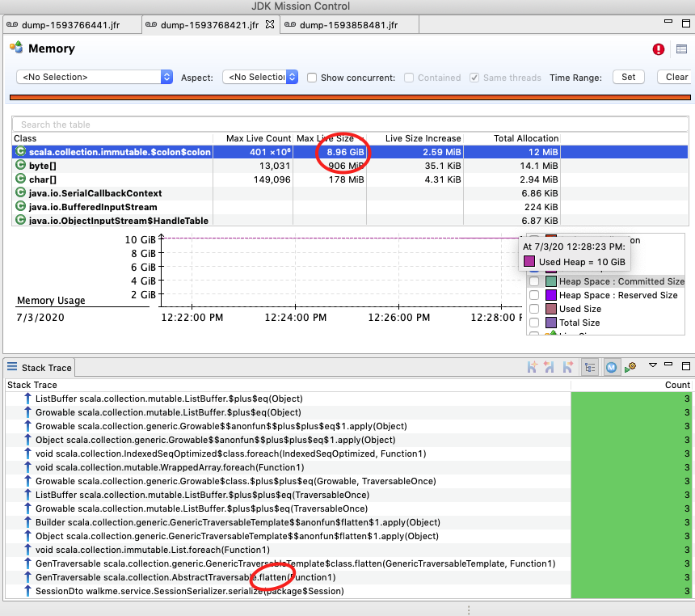Click the class icon beside byte[] row
The height and width of the screenshot is (616, 695).
(21, 165)
